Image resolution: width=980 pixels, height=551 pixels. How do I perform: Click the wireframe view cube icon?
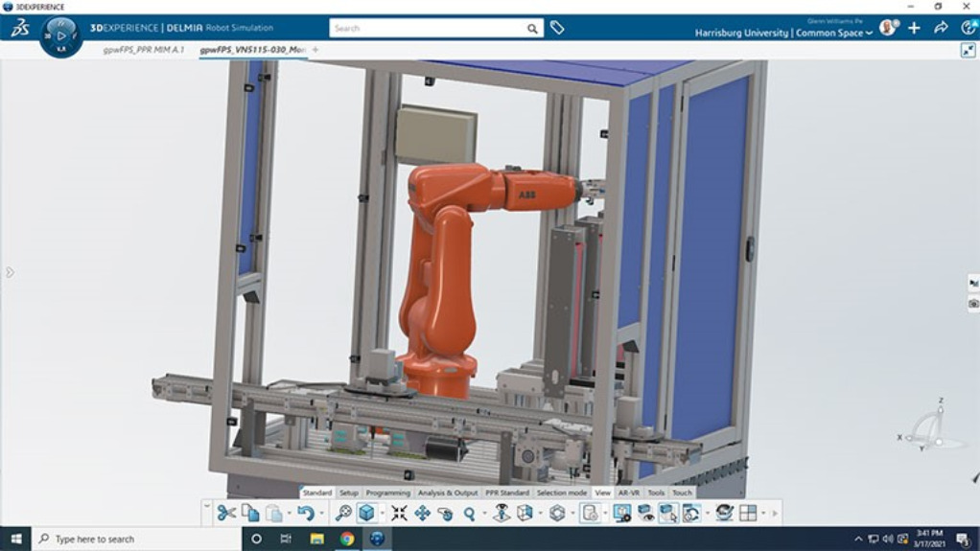[x=525, y=513]
